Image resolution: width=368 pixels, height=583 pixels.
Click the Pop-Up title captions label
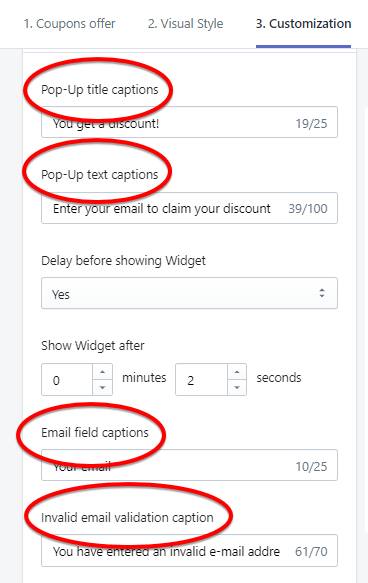tap(100, 90)
